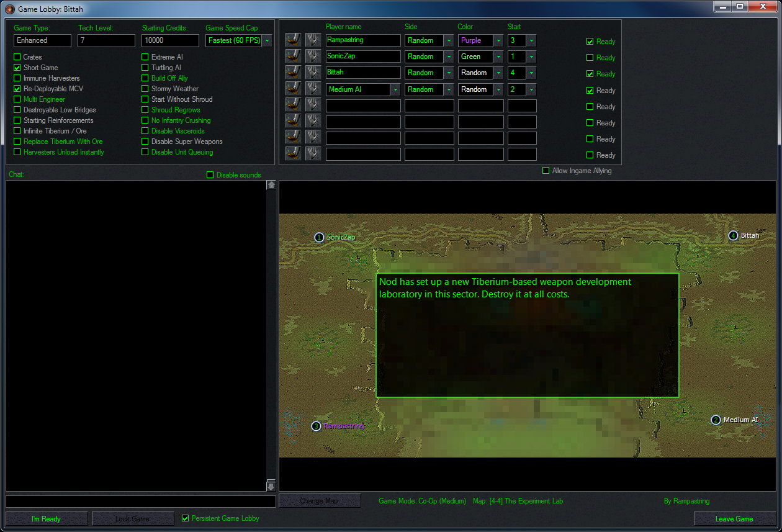Select start marker 2 Medium AI on map
This screenshot has width=782, height=532.
(716, 420)
